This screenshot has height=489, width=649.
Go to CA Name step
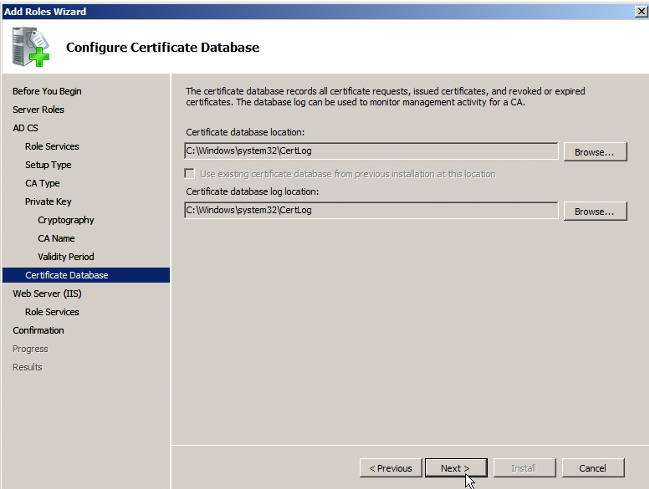click(56, 239)
